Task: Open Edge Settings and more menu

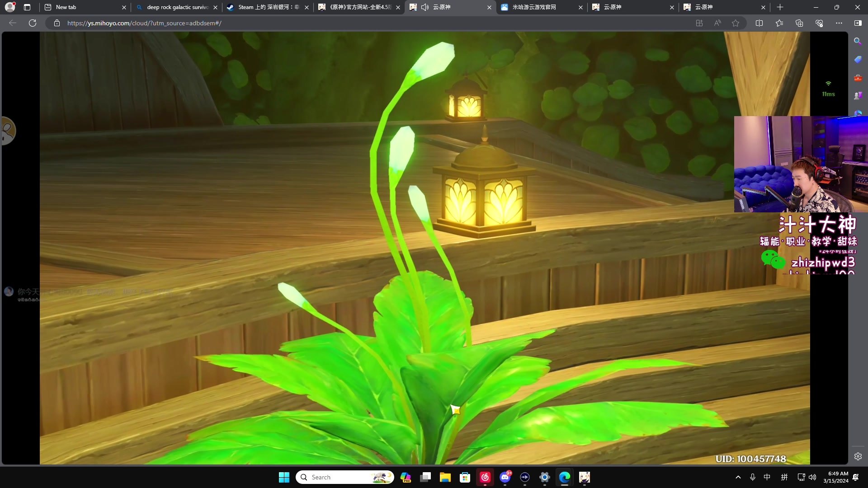Action: click(839, 23)
